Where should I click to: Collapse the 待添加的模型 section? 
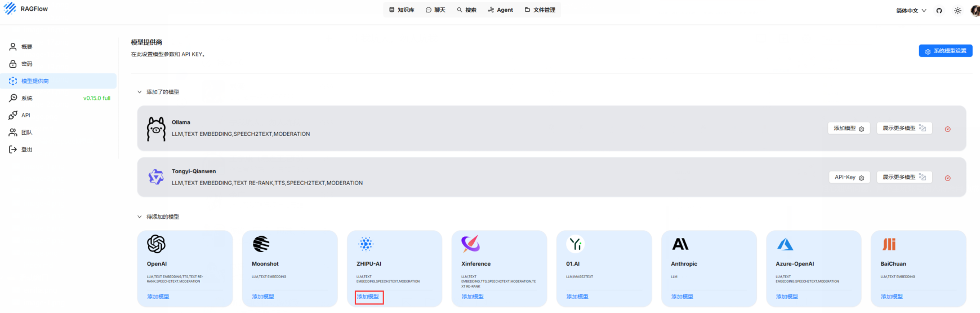coord(140,217)
